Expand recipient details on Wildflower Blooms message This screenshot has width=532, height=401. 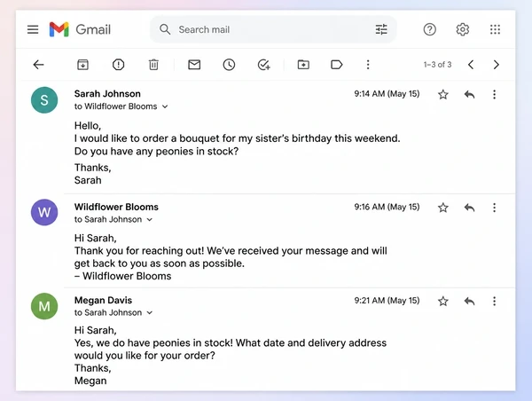pyautogui.click(x=150, y=220)
